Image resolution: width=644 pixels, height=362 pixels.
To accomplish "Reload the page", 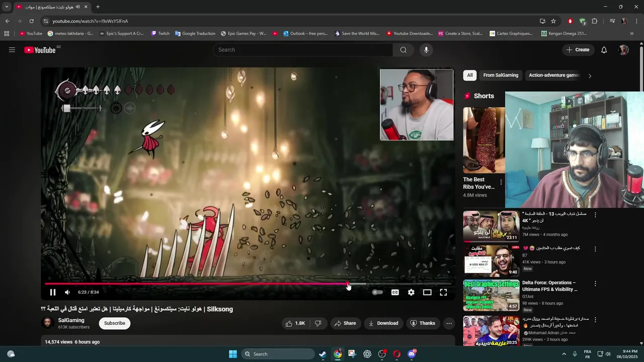I will (31, 21).
